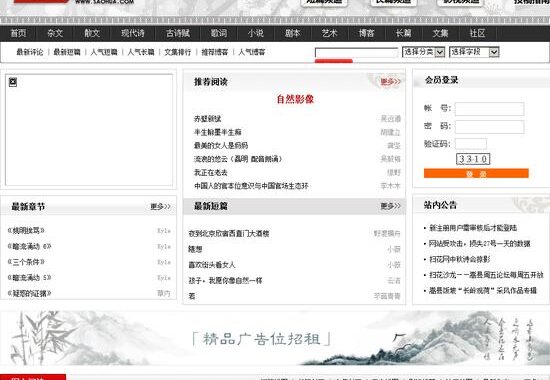Open the 剧本 navigation tab

click(x=293, y=33)
